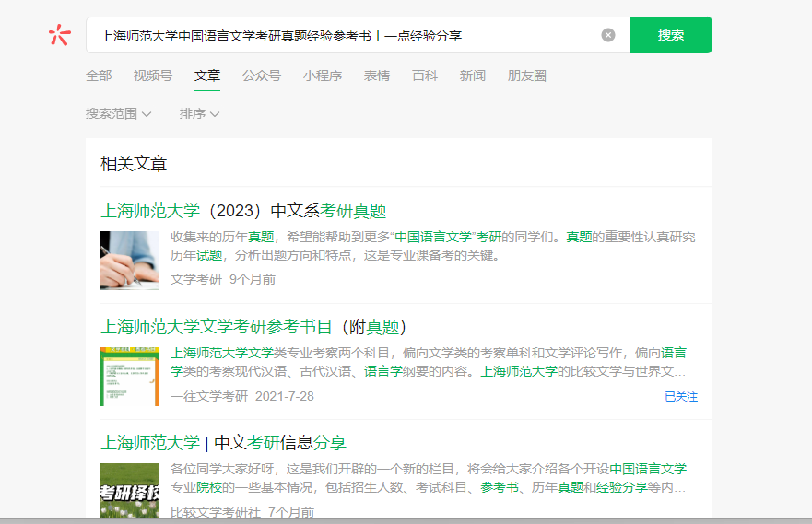812x524 pixels.
Task: Click the date 2021-7-28
Action: (x=285, y=396)
